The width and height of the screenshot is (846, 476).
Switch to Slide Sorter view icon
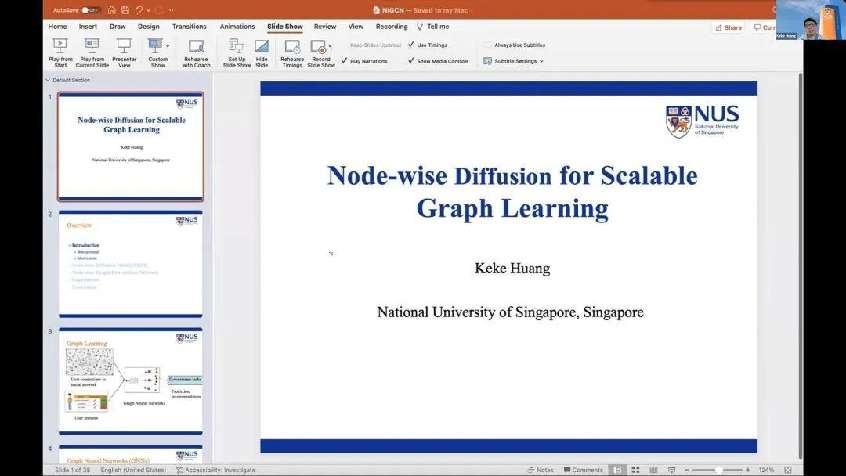click(636, 470)
